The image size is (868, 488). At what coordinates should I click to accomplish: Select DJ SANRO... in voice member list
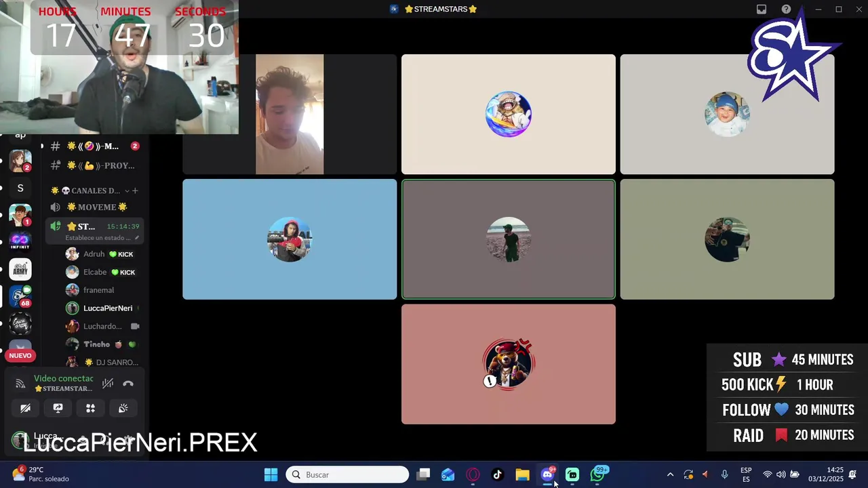(x=102, y=362)
